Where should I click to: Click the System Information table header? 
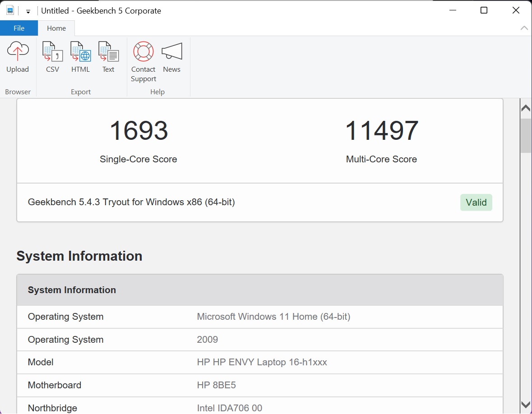259,290
